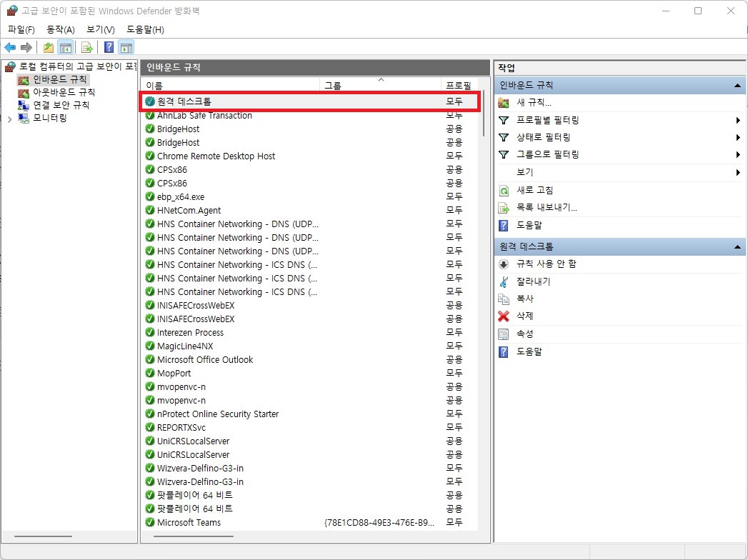Sort by the 프로필 column header
The height and width of the screenshot is (560, 748).
(459, 86)
